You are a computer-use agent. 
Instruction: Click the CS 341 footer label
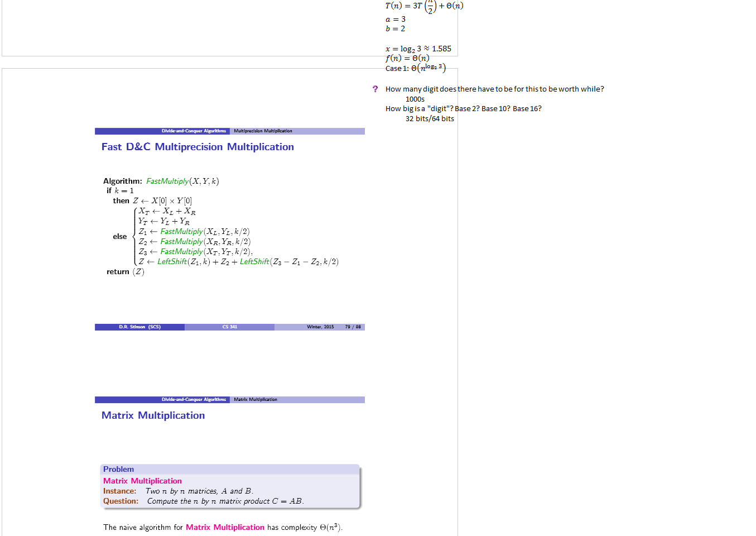coord(229,327)
